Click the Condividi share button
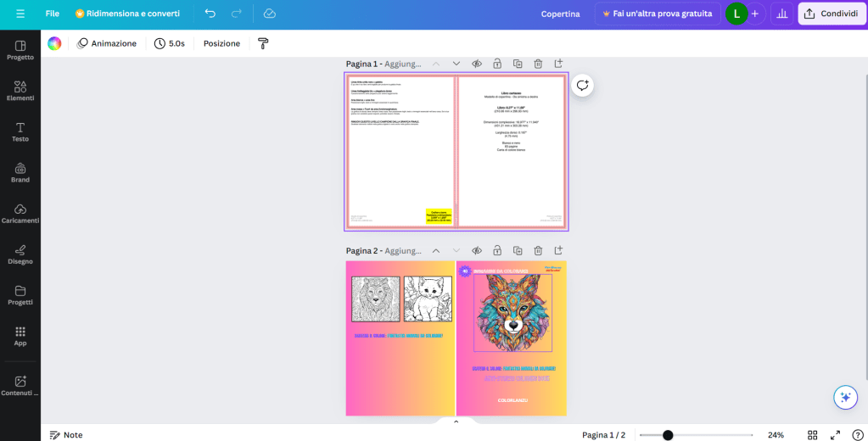Screen dimensions: 868x441 831,14
